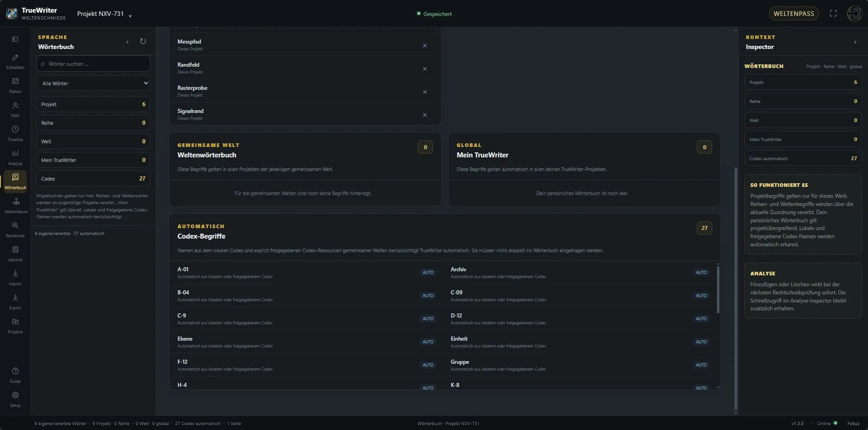The width and height of the screenshot is (868, 430).
Task: Delete the Rasterprobe entry
Action: pos(425,92)
